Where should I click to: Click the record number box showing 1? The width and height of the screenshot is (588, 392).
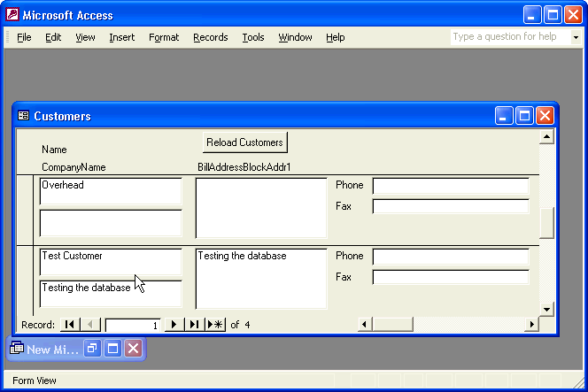[133, 325]
